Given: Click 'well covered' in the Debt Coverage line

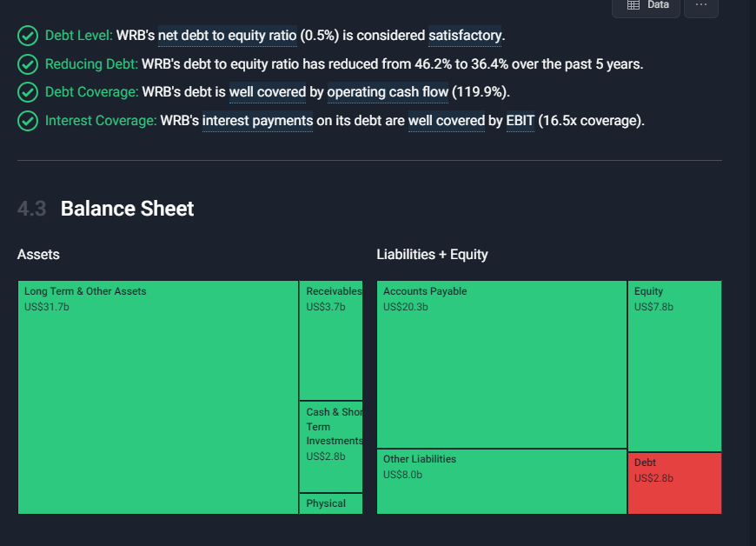Looking at the screenshot, I should [268, 92].
